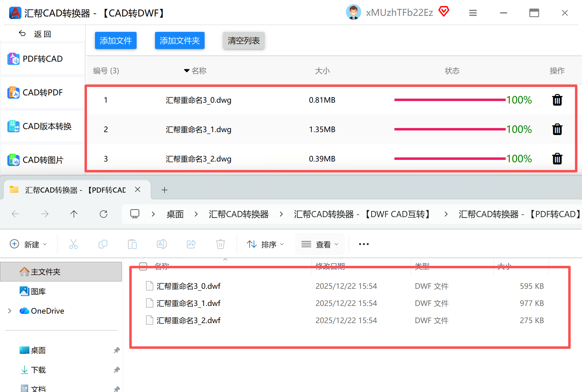Click the 添加文件夹 button
Viewport: 582px width, 392px height.
[x=180, y=40]
